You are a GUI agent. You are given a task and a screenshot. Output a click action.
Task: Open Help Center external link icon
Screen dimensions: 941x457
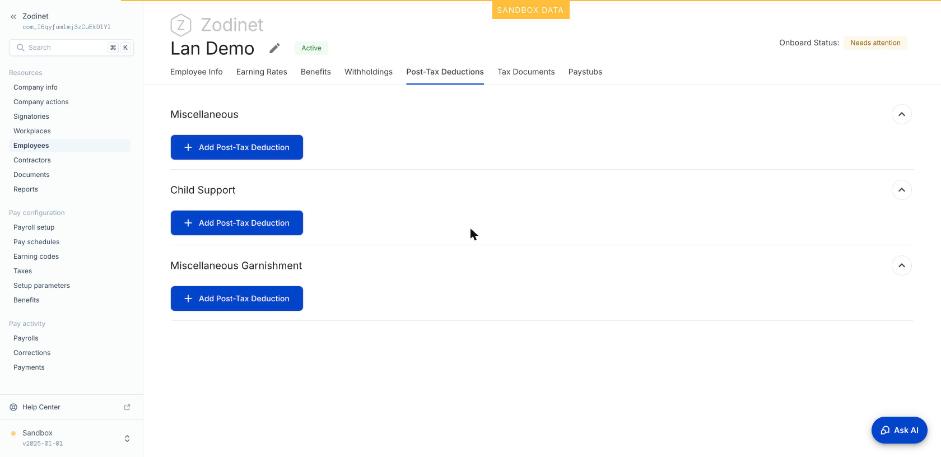(127, 407)
